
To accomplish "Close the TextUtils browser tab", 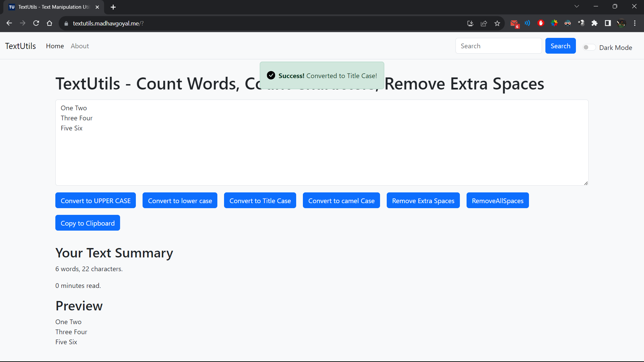I will 97,7.
